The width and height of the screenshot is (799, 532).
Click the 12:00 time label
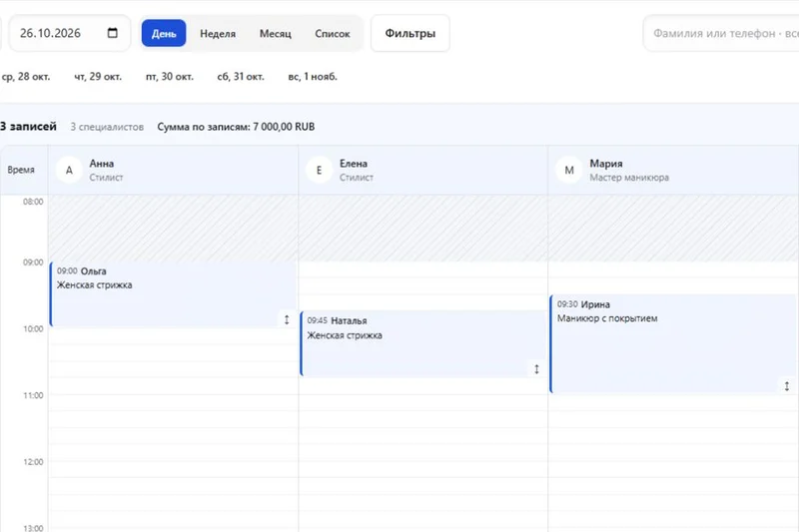(x=33, y=462)
